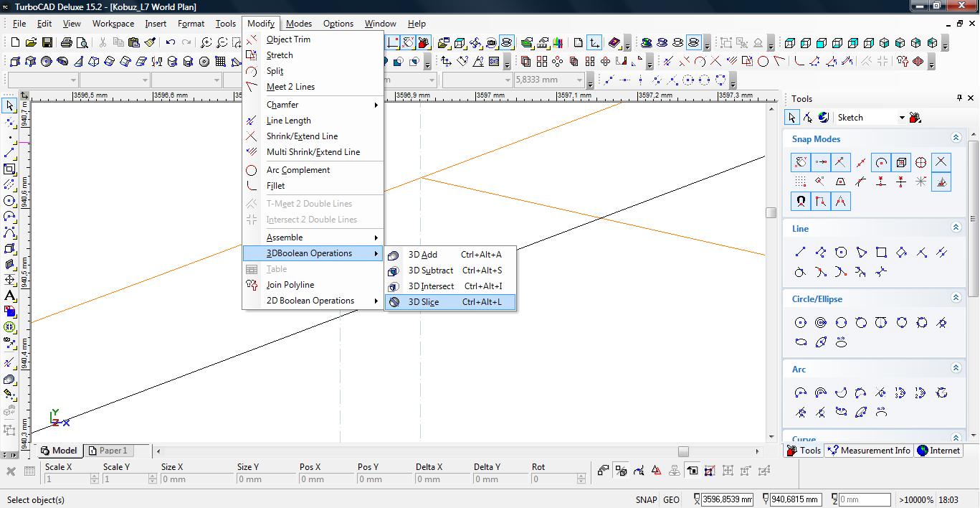Toggle SNAP in the status bar
Viewport: 980px width, 508px height.
point(646,499)
